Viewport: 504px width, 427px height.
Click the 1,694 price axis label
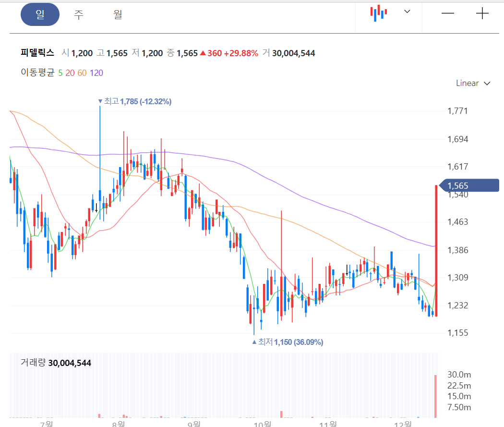pos(458,139)
